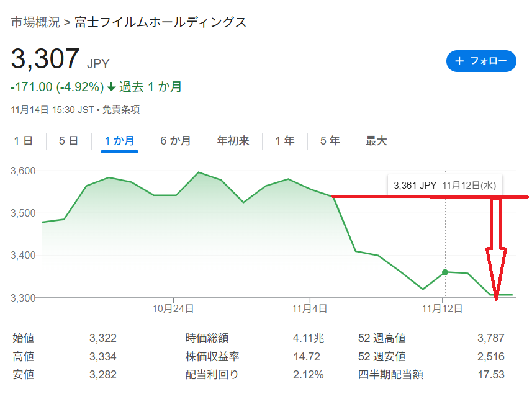Select the 1日 time range tab
Viewport: 532px width, 394px height.
click(24, 141)
